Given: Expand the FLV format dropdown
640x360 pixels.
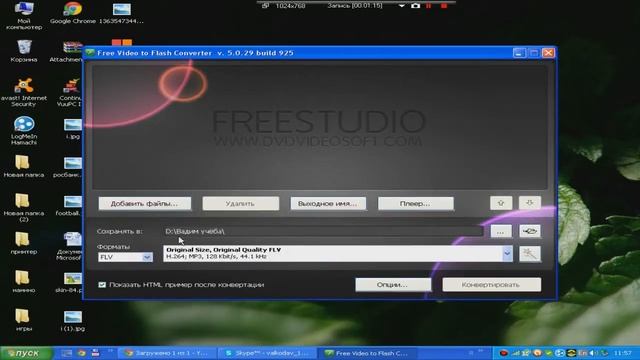Looking at the screenshot, I should click(x=147, y=257).
